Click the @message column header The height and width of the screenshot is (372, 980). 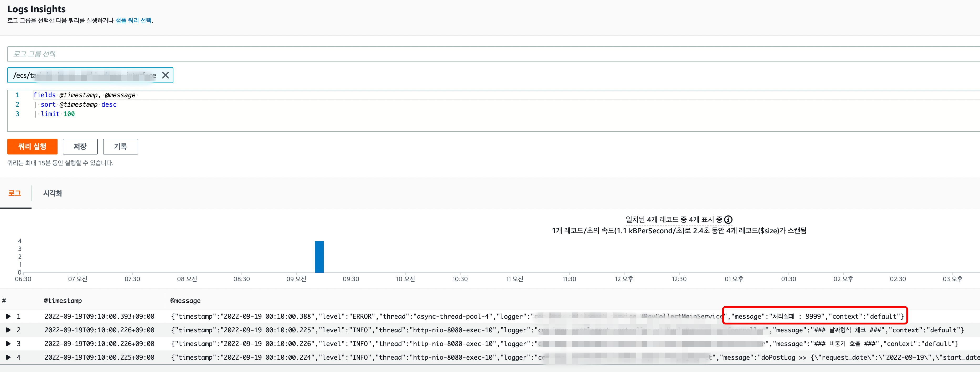(185, 301)
